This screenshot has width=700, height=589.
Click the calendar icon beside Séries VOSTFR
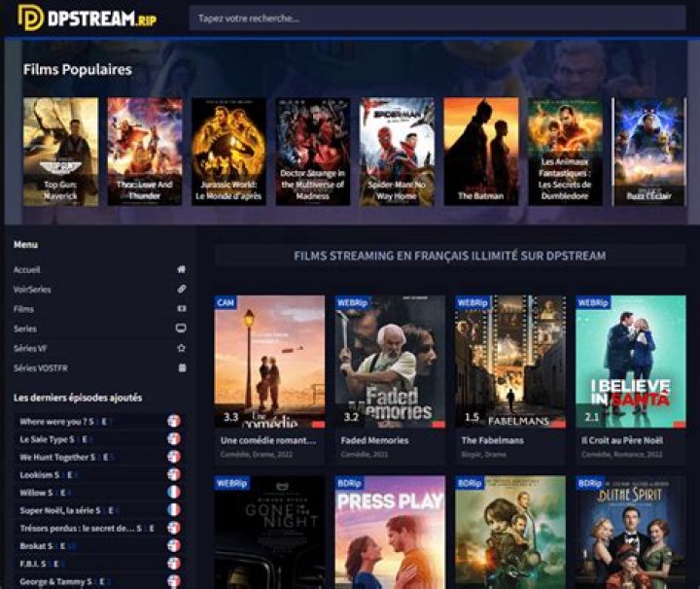[182, 367]
